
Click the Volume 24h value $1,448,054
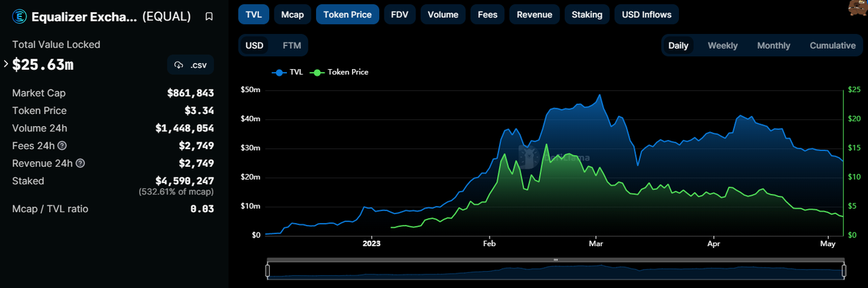pyautogui.click(x=185, y=128)
